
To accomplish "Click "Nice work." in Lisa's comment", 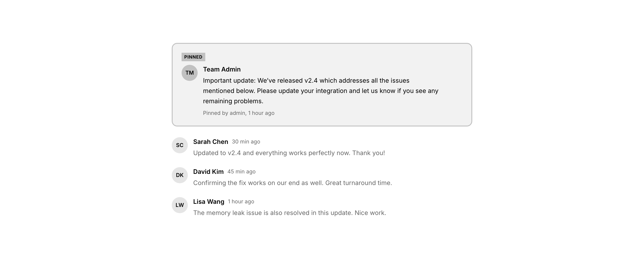I will 370,213.
